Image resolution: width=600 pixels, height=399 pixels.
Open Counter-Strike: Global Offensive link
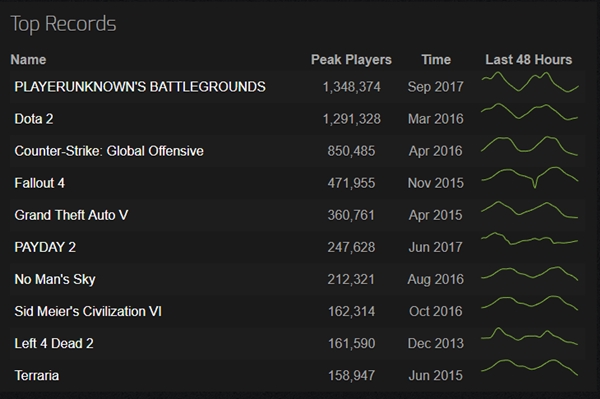pos(109,151)
